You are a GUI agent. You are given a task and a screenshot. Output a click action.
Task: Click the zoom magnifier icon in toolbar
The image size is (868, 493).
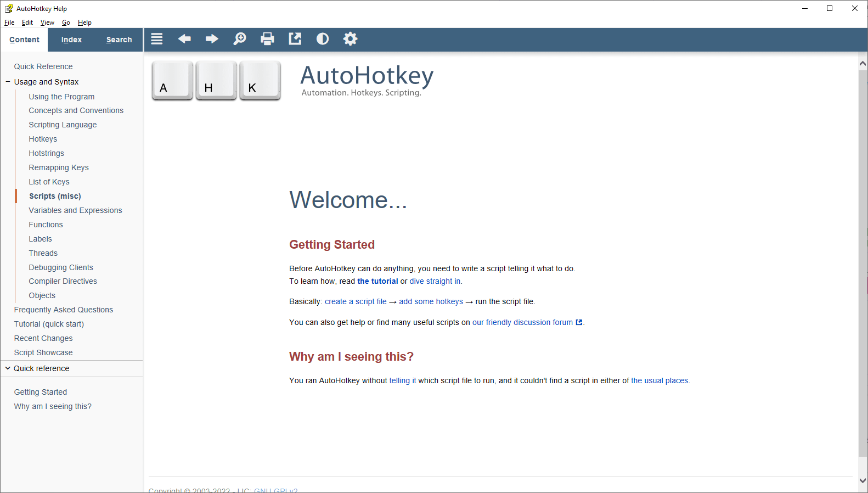[x=240, y=39]
